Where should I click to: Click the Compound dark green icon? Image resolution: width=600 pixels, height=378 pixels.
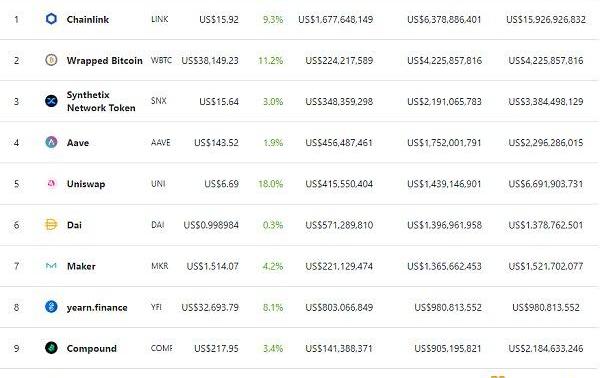coord(51,348)
